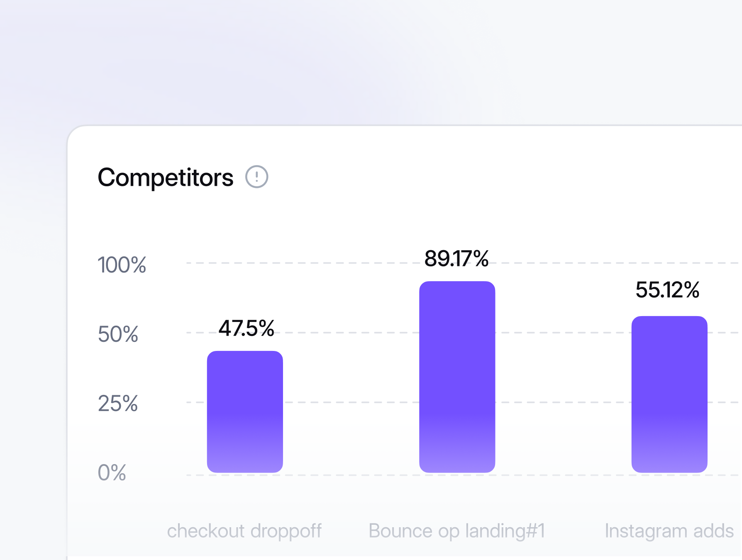The image size is (742, 560).
Task: Click the 89.17% value label
Action: [x=456, y=258]
